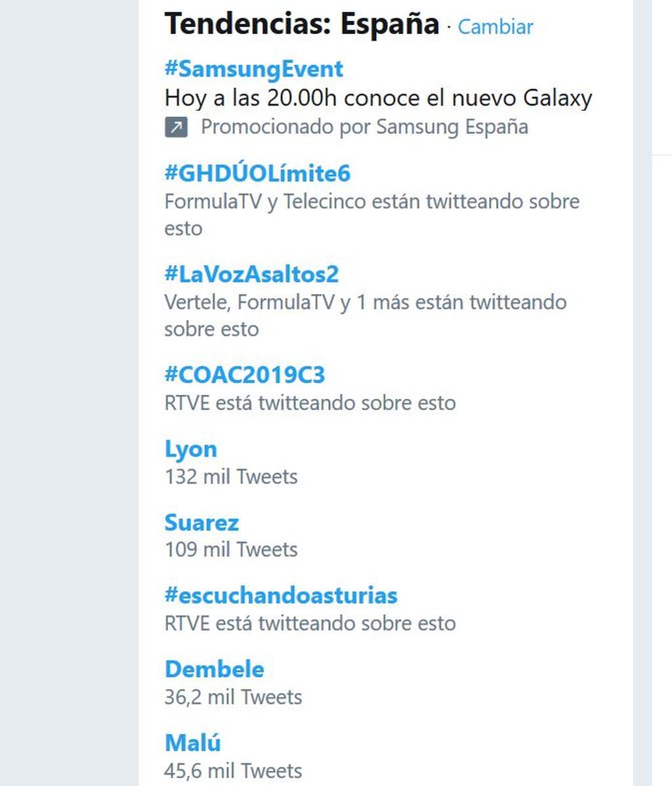Viewport: 672px width, 786px height.
Task: Click the 'Tendencias: España' heading
Action: click(302, 24)
